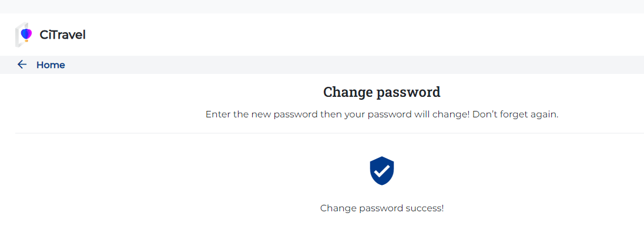Click the CiTravel balloon logo icon
This screenshot has height=250, width=644.
coord(25,35)
